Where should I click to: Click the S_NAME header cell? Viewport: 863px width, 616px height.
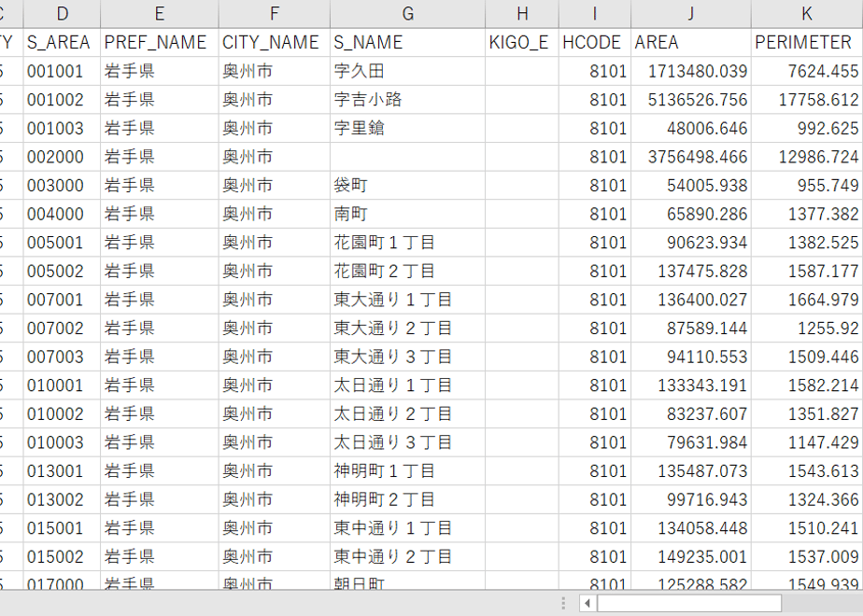click(408, 42)
